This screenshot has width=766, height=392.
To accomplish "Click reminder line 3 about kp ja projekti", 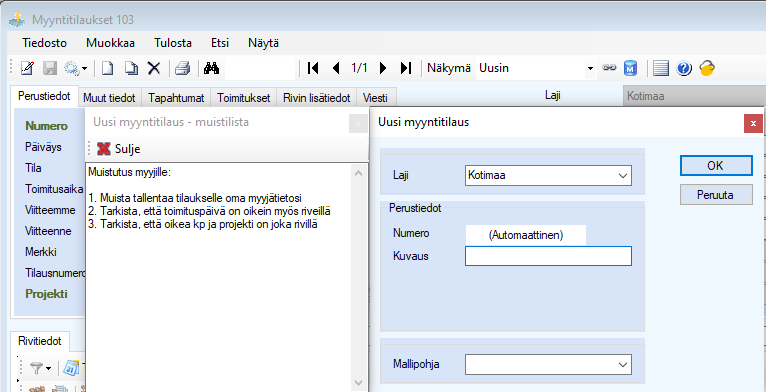I will [x=203, y=224].
